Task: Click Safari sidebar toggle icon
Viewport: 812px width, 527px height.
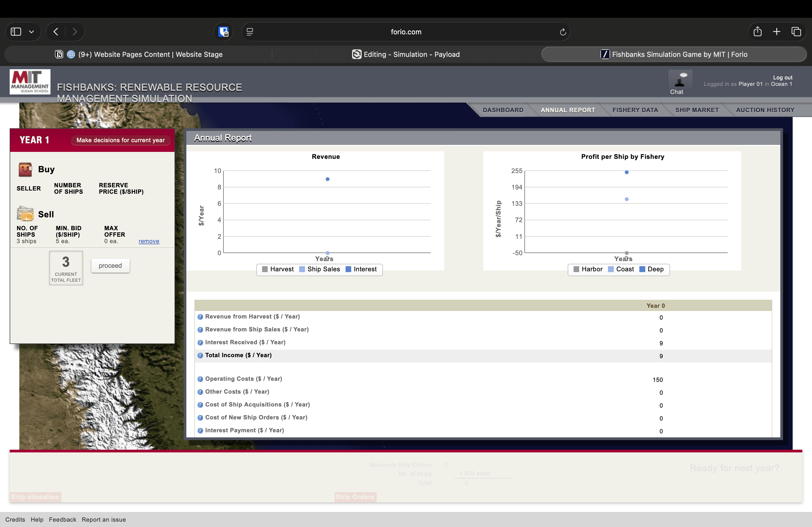Action: [x=16, y=32]
